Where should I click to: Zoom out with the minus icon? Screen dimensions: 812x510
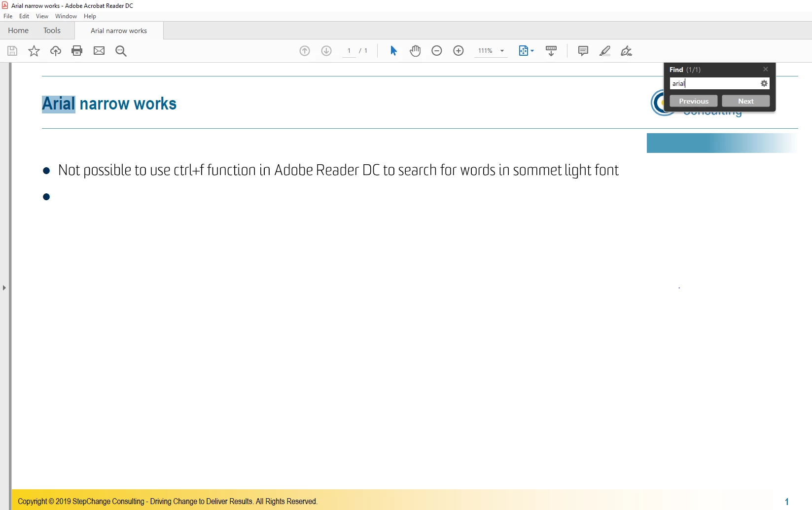tap(437, 51)
